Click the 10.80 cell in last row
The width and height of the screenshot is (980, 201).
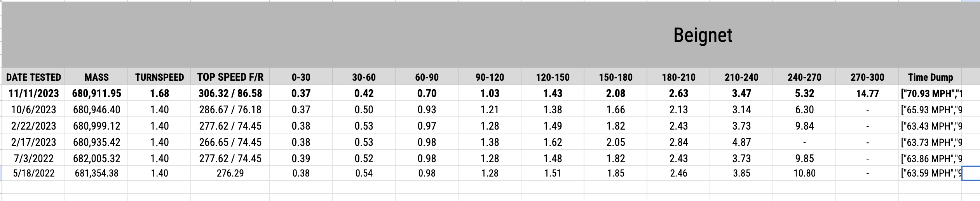(x=804, y=173)
